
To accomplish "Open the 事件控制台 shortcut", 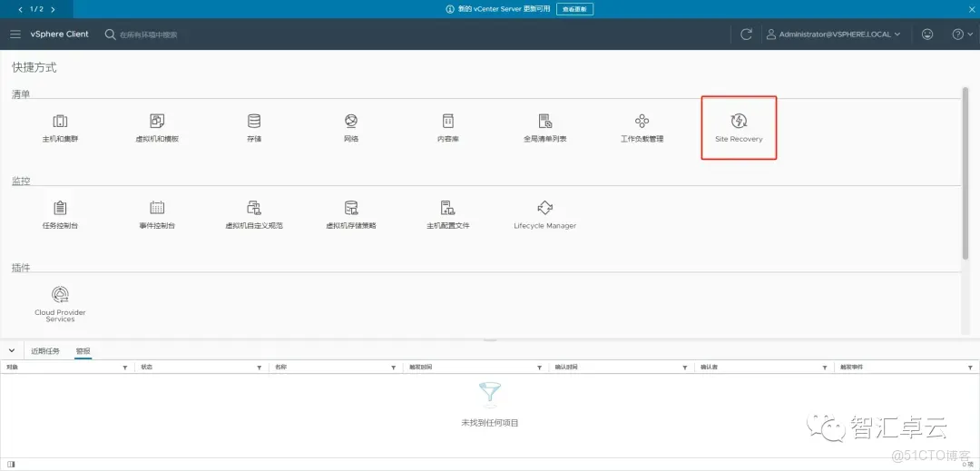I will click(x=157, y=215).
